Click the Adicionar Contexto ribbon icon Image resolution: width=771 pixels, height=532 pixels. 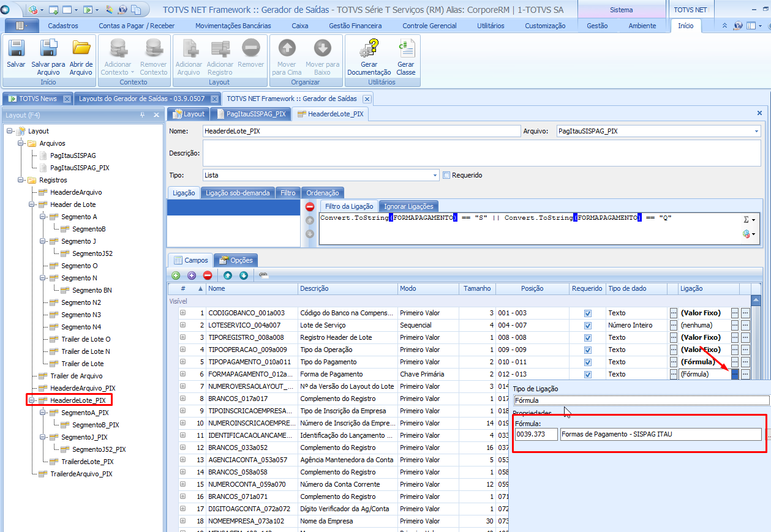coord(118,48)
